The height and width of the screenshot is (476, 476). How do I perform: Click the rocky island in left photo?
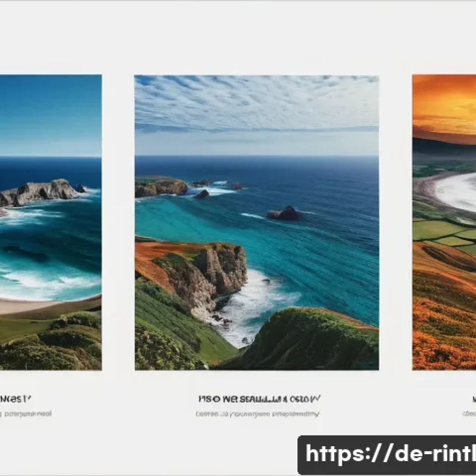coord(40,192)
